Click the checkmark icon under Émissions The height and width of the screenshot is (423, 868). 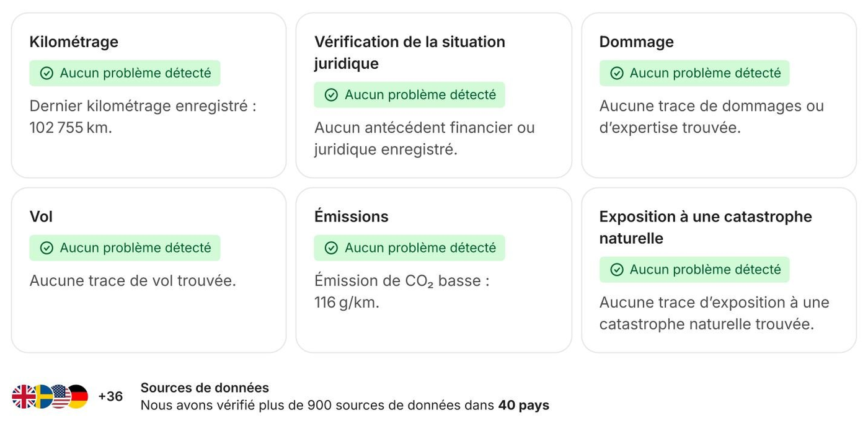pyautogui.click(x=332, y=248)
